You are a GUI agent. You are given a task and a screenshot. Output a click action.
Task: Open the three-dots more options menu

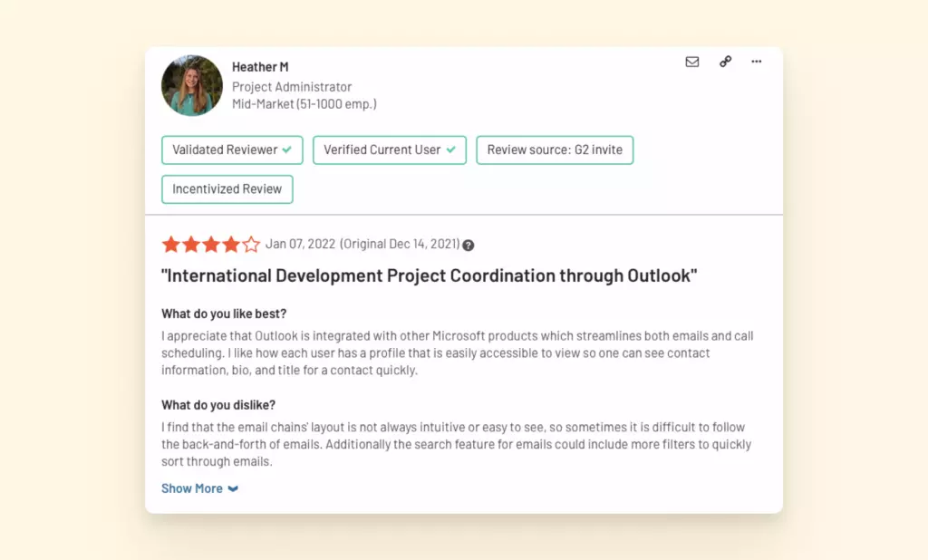[757, 62]
